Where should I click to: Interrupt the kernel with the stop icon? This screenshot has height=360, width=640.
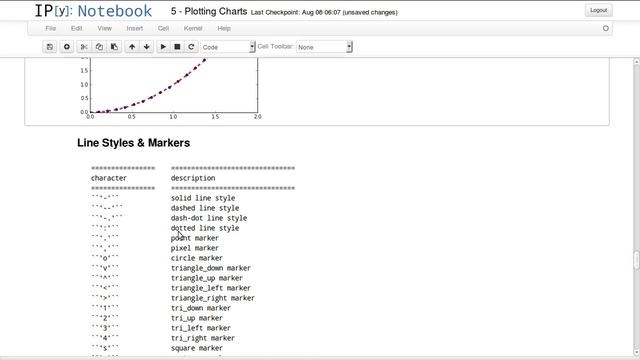click(x=177, y=47)
